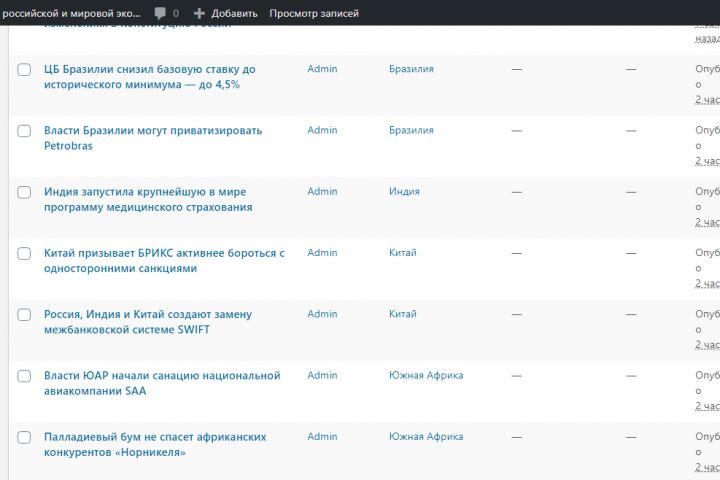
Task: Tick checkbox for Власти Бразилии Petrobras post
Action: pyautogui.click(x=24, y=131)
